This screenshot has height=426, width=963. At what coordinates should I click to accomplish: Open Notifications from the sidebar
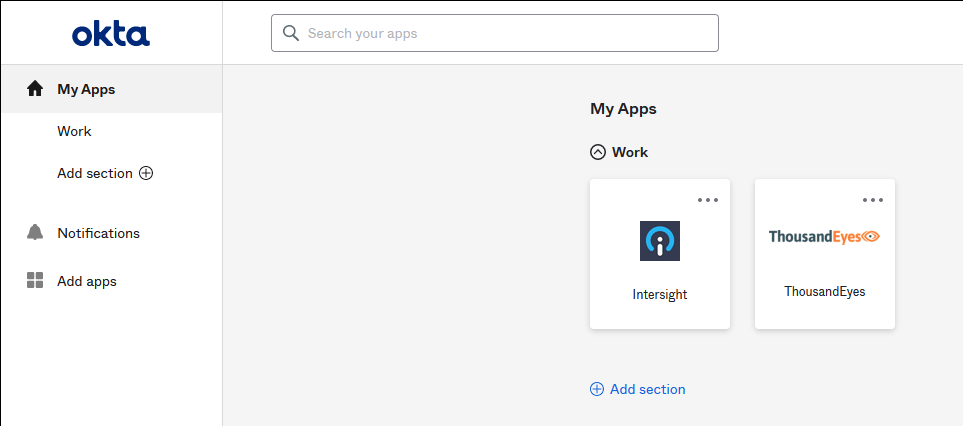coord(98,233)
